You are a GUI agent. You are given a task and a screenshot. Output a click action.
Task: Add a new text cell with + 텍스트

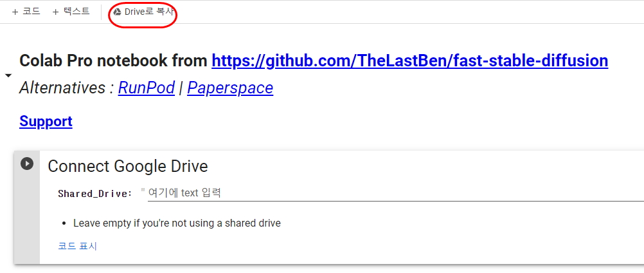point(71,12)
